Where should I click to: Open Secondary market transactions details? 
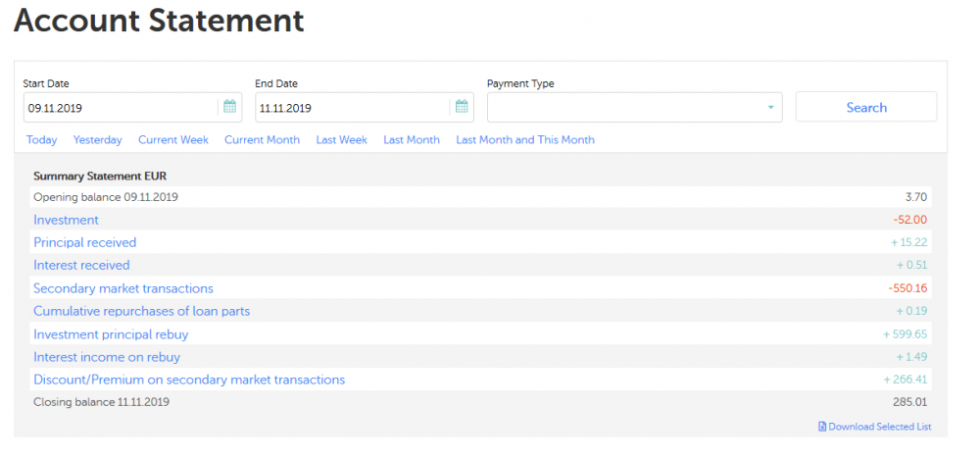point(123,288)
